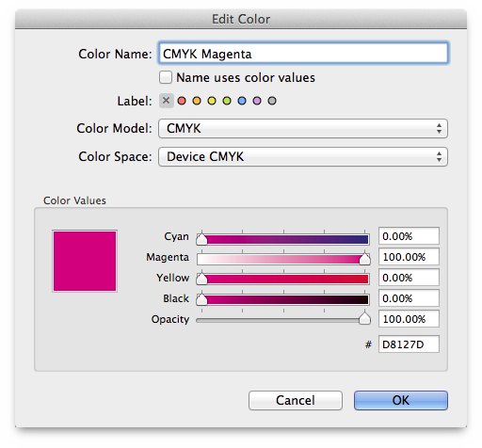Screen dimensions: 482x448
Task: Click the magenta color preview swatch
Action: tap(85, 261)
